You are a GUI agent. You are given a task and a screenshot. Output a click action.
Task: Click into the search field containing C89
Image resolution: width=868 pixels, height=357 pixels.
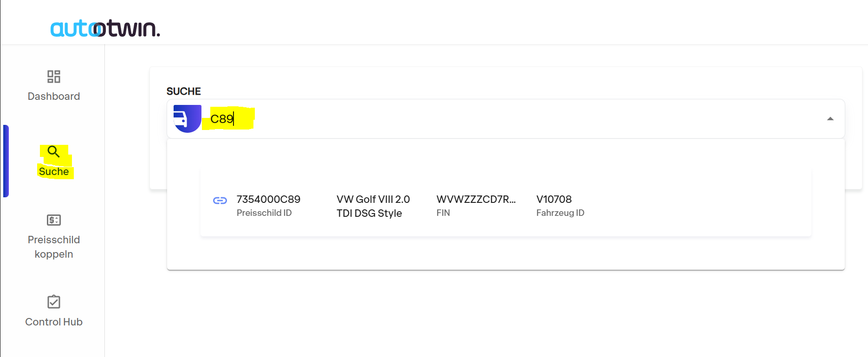tap(506, 119)
